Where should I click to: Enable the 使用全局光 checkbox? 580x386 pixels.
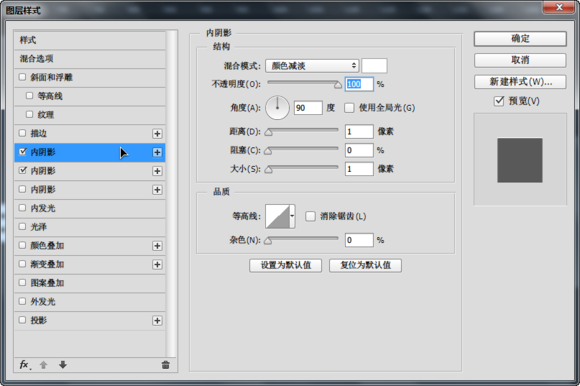tap(349, 108)
